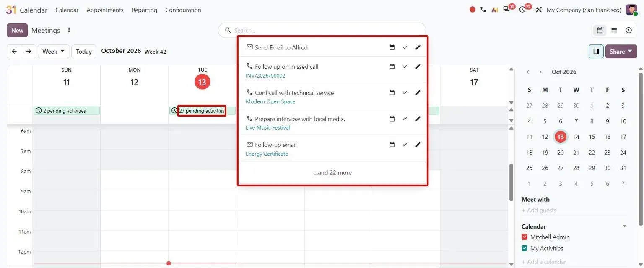This screenshot has height=268, width=644.
Task: Open the phone dialer icon in top bar
Action: (483, 10)
